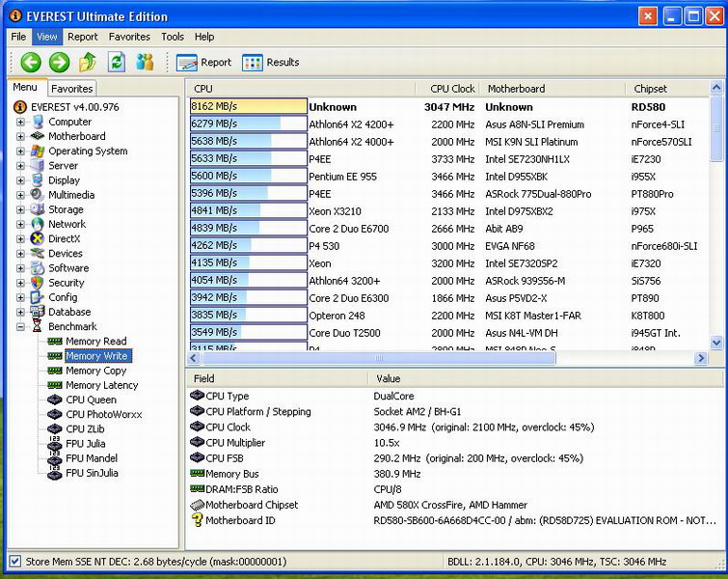Image resolution: width=728 pixels, height=579 pixels.
Task: Select FPU Mandel benchmark
Action: click(92, 458)
